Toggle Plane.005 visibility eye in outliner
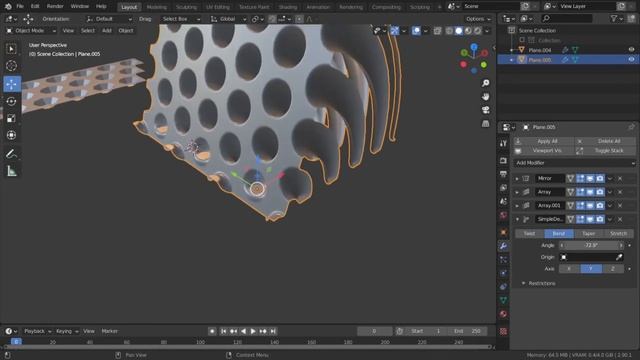 coord(631,60)
